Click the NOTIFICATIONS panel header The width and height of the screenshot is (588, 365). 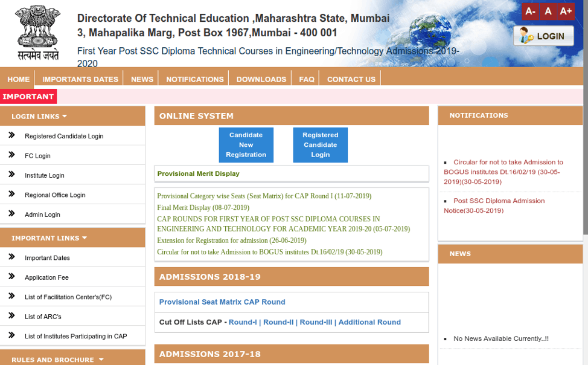click(510, 115)
